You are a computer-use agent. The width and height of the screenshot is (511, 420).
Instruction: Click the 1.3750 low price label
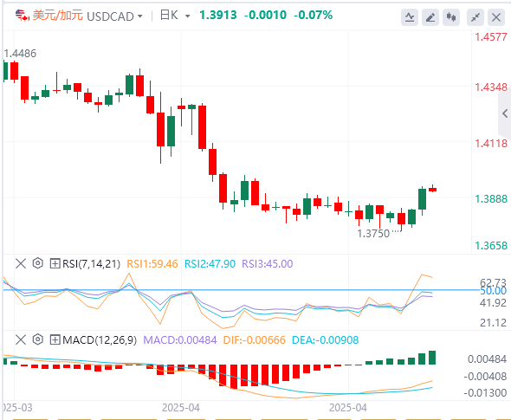[x=373, y=233]
